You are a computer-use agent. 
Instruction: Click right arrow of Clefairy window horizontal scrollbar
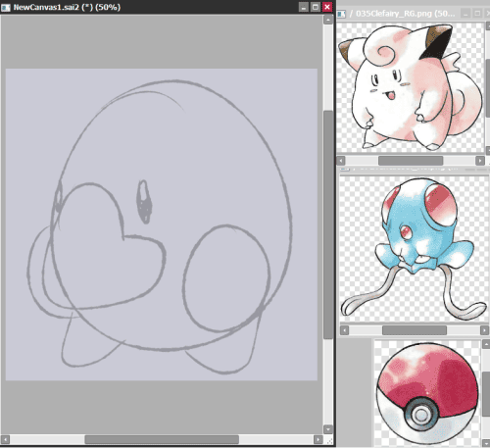coord(480,161)
